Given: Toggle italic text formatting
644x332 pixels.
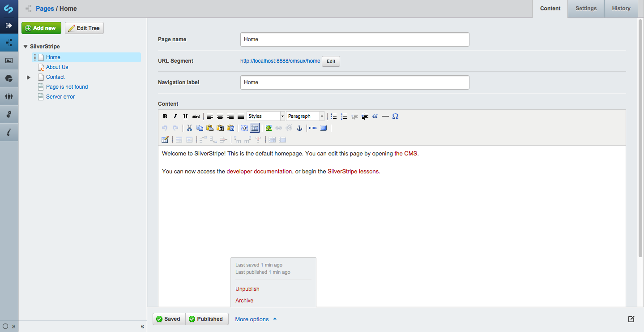Looking at the screenshot, I should [175, 116].
